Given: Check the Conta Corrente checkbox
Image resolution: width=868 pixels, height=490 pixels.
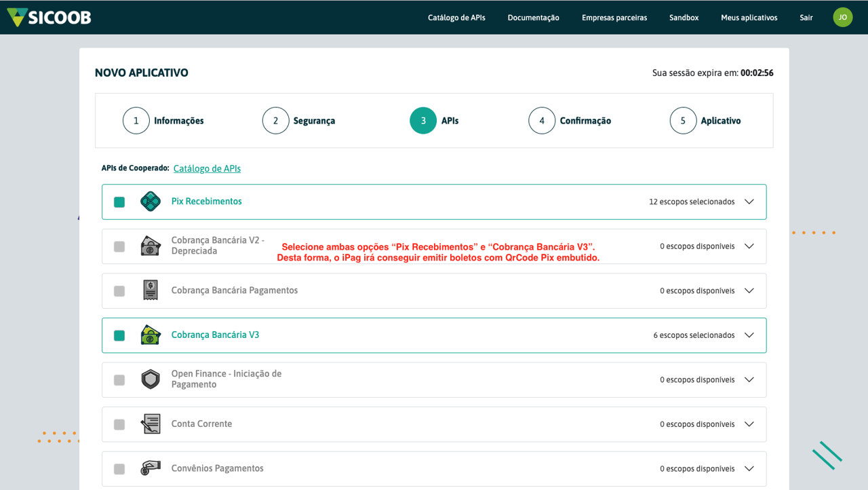Looking at the screenshot, I should click(119, 424).
